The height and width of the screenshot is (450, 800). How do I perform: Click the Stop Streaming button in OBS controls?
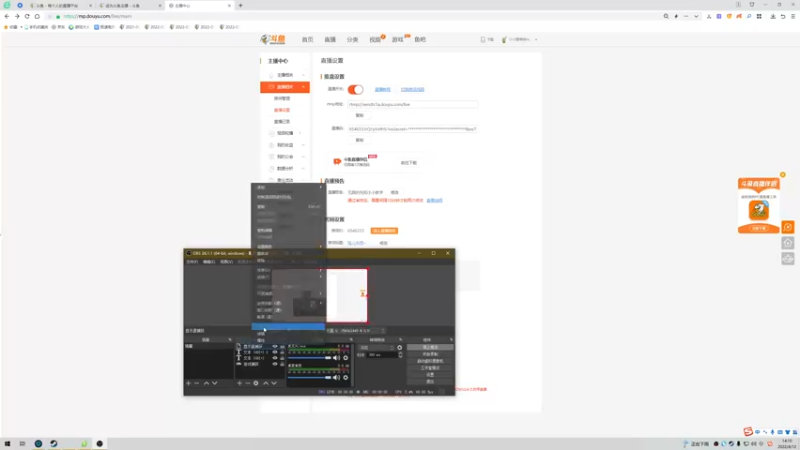tap(430, 347)
